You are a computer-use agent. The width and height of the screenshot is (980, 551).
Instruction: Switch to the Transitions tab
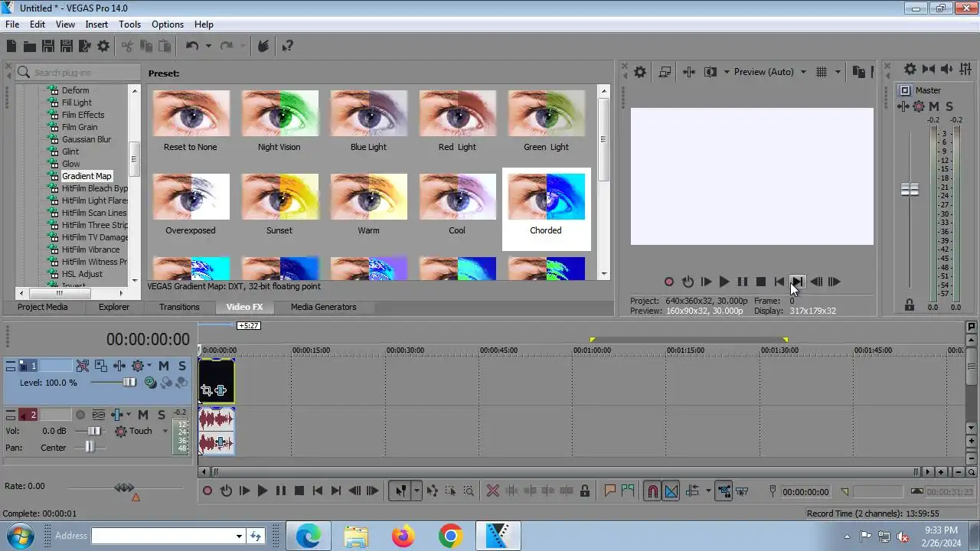[x=179, y=307]
